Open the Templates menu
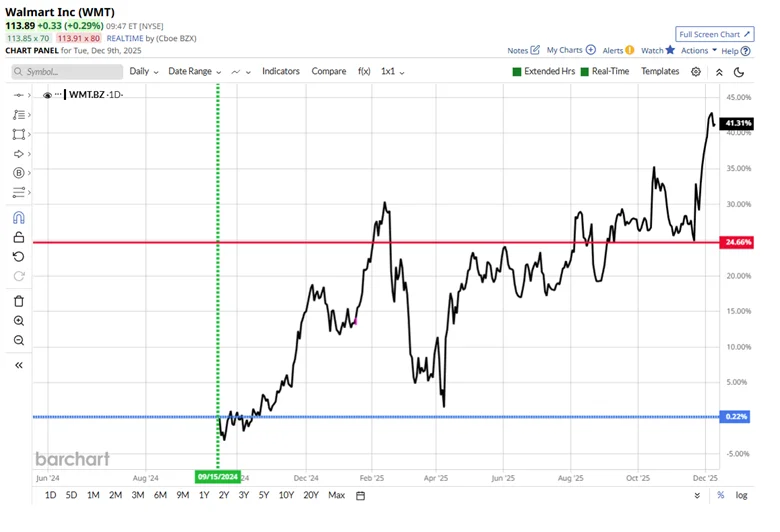This screenshot has height=532, width=780. [660, 71]
